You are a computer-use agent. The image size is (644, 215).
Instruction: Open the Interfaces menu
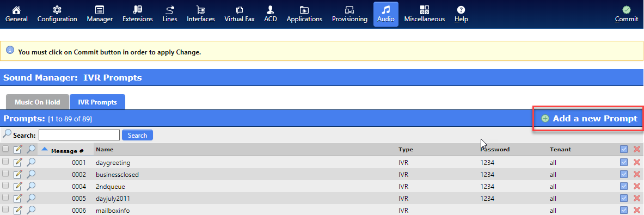(x=201, y=14)
